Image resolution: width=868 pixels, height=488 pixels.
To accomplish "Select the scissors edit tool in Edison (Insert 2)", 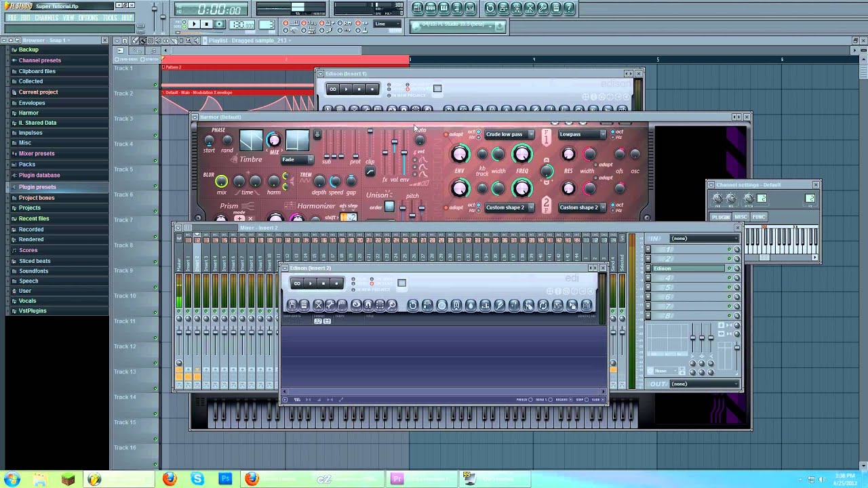I will pyautogui.click(x=318, y=306).
